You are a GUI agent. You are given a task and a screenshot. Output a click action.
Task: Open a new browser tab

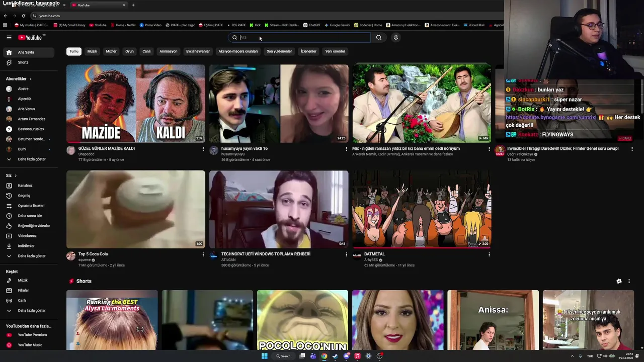(x=133, y=5)
